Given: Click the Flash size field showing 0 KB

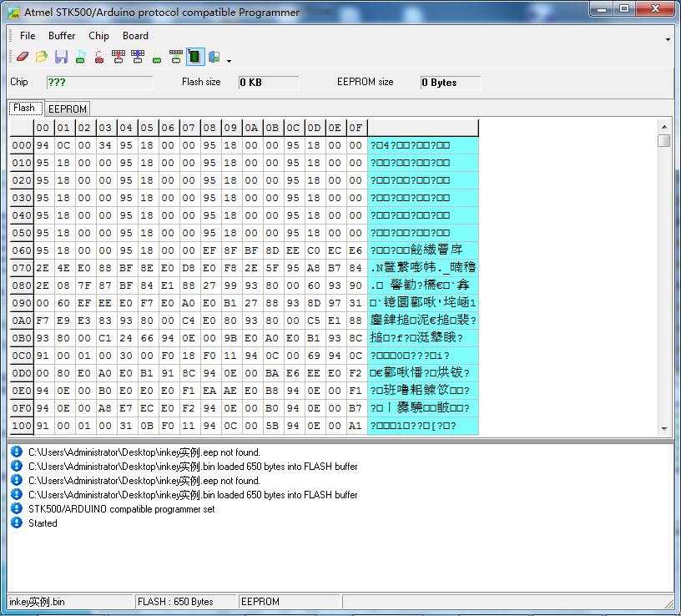Looking at the screenshot, I should [x=269, y=83].
